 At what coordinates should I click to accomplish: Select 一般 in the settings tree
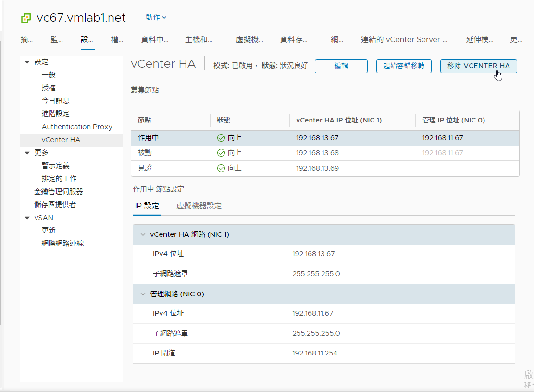[x=49, y=75]
